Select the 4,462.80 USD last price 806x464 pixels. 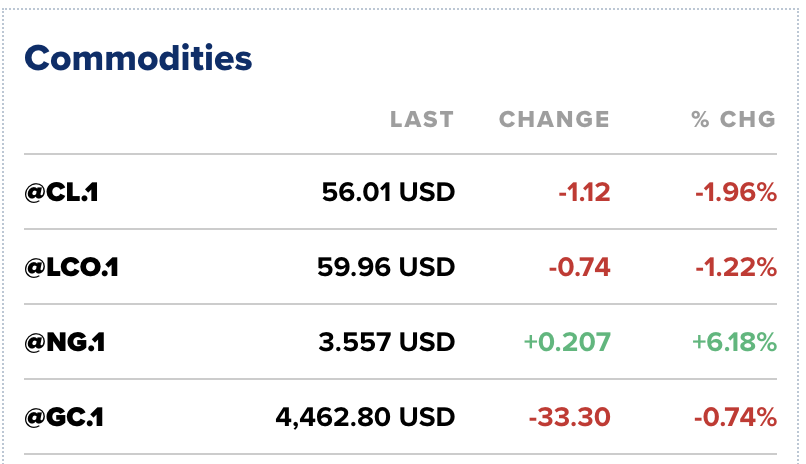[x=365, y=416]
